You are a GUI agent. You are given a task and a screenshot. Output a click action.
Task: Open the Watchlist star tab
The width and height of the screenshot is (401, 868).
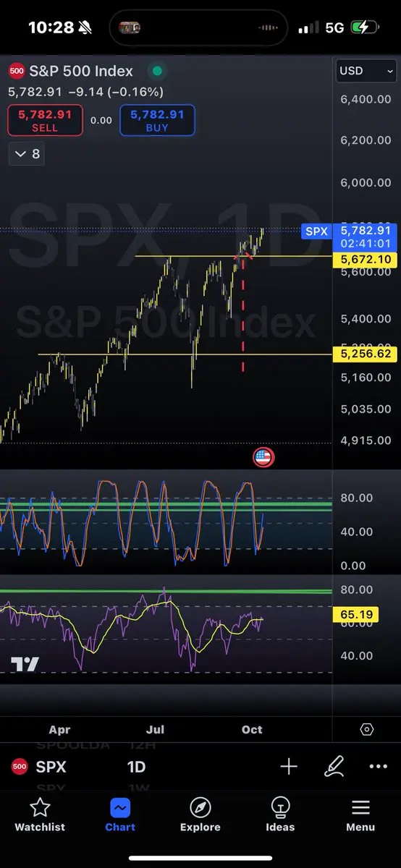(x=40, y=814)
